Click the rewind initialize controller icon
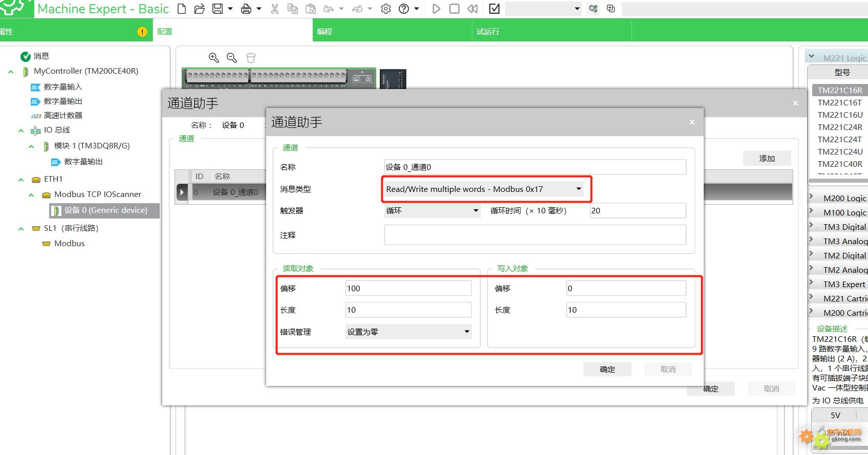The height and width of the screenshot is (455, 868). coord(473,9)
